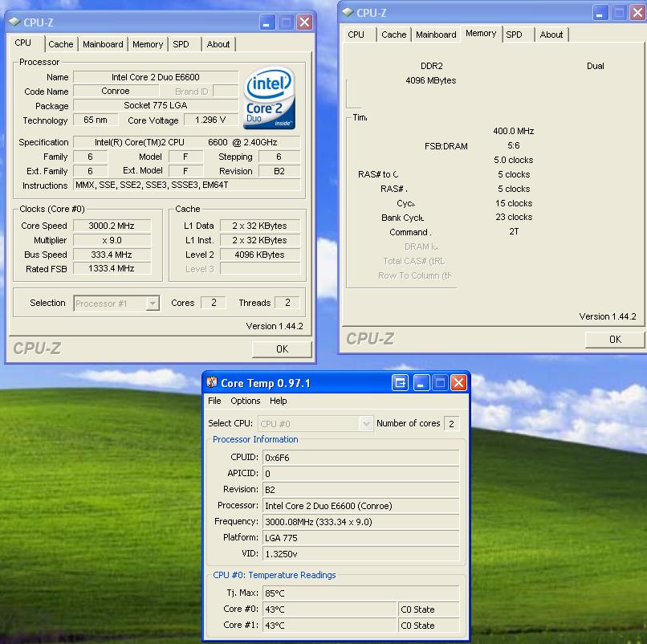This screenshot has height=644, width=647.
Task: Open the Help menu in Core Temp
Action: pyautogui.click(x=278, y=401)
